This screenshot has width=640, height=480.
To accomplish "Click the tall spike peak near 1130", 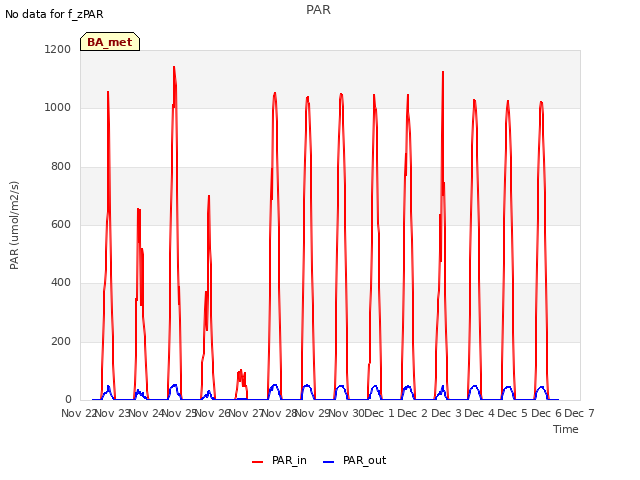I will tap(443, 73).
